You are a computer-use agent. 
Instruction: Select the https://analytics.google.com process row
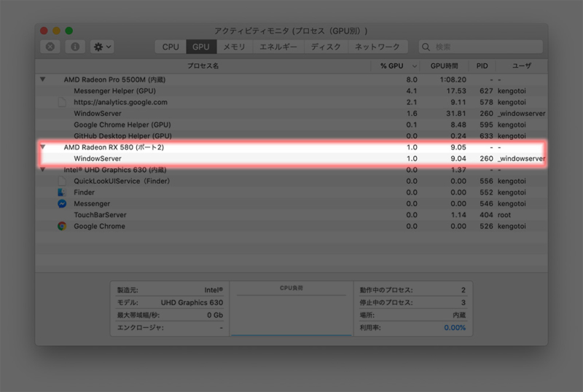coord(291,102)
